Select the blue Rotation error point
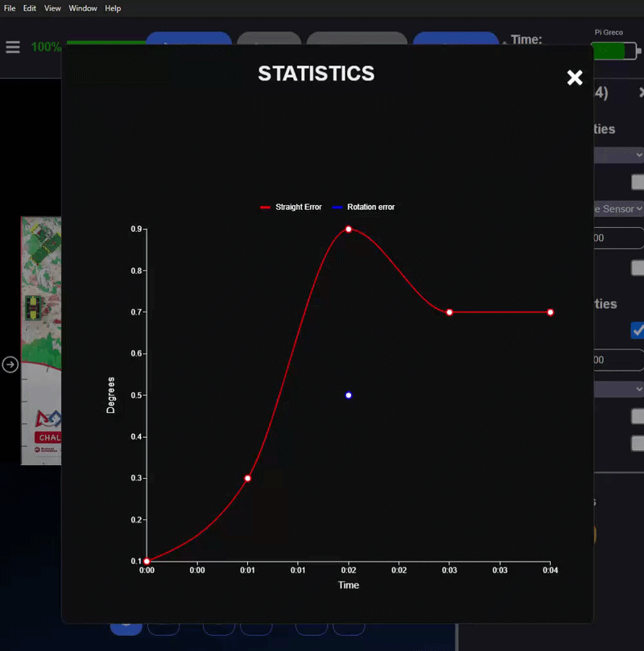Viewport: 644px width, 651px height. 349,395
